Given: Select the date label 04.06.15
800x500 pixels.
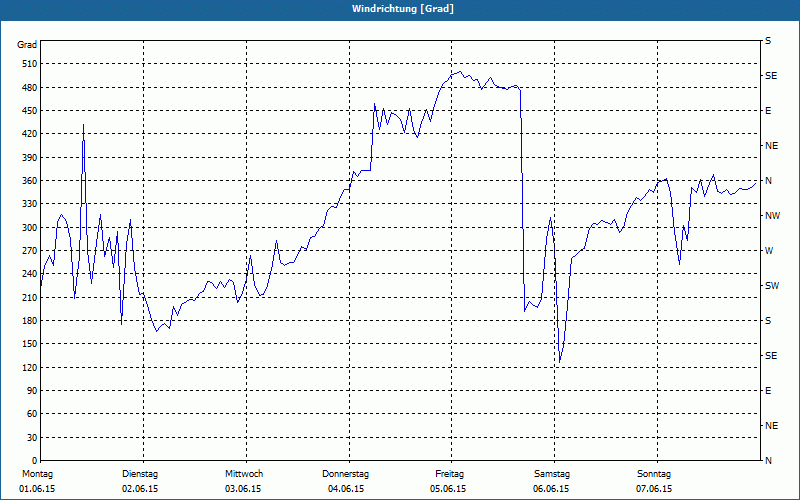Looking at the screenshot, I should click(x=346, y=489).
